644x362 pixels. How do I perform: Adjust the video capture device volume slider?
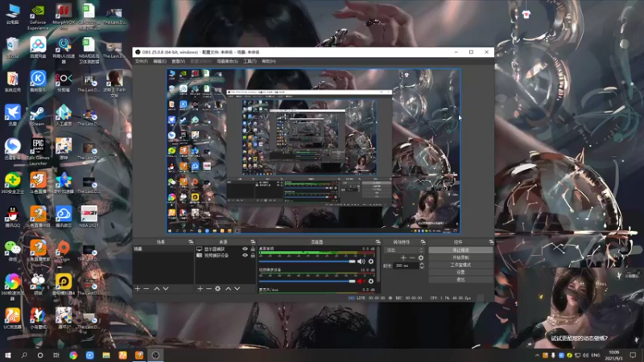(307, 281)
